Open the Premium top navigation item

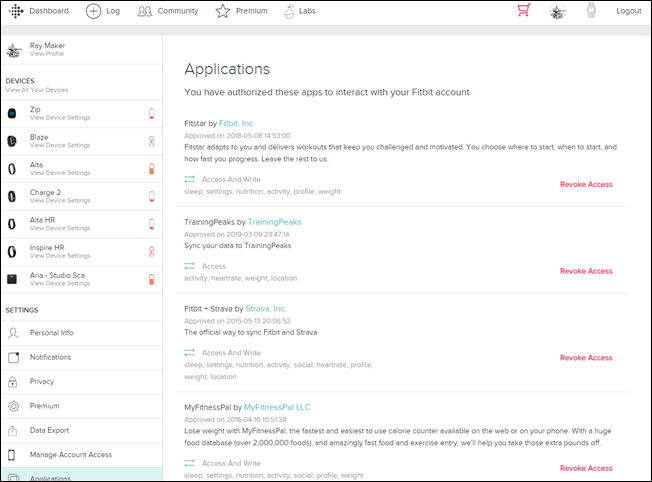click(252, 11)
